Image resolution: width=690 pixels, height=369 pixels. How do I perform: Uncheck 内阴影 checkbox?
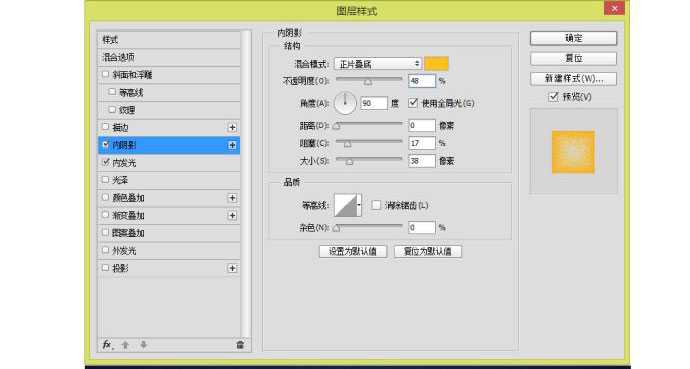[x=106, y=144]
